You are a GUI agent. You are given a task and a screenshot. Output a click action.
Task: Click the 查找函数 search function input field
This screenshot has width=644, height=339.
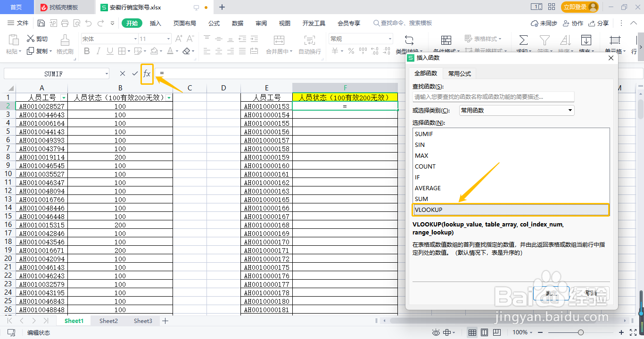click(493, 97)
